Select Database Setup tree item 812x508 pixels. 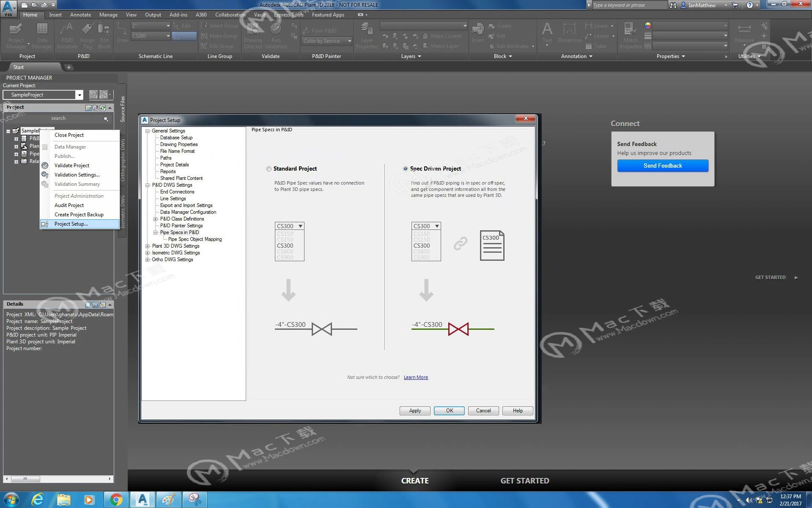(x=176, y=138)
